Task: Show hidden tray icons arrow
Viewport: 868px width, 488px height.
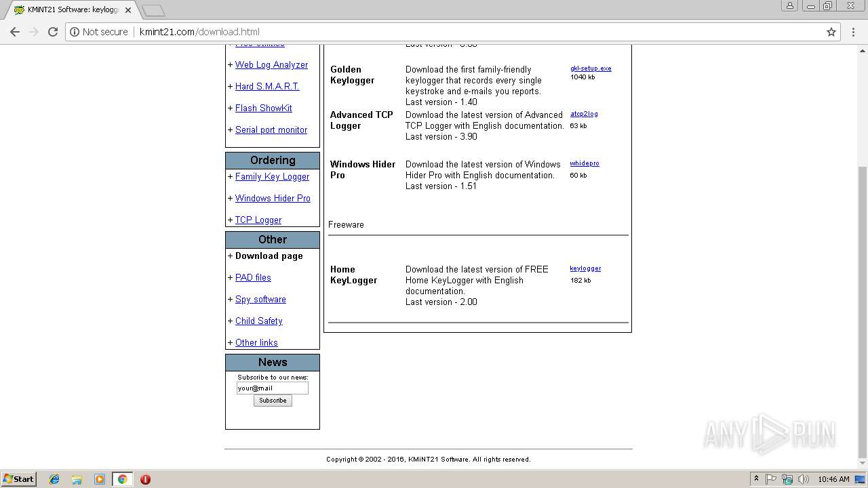Action: point(756,479)
